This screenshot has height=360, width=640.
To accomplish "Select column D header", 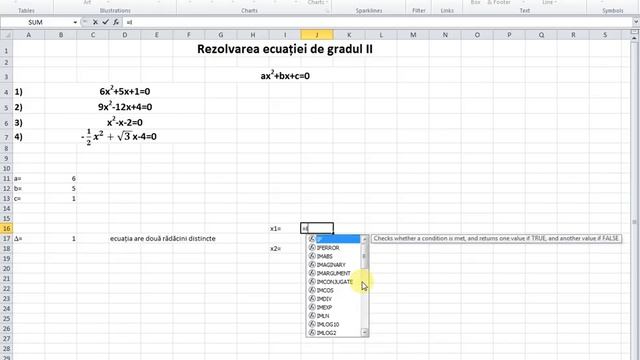I will point(124,35).
